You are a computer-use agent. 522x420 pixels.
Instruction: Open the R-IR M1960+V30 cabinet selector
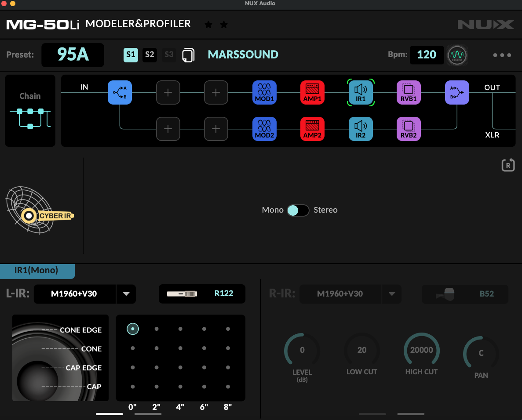click(340, 294)
